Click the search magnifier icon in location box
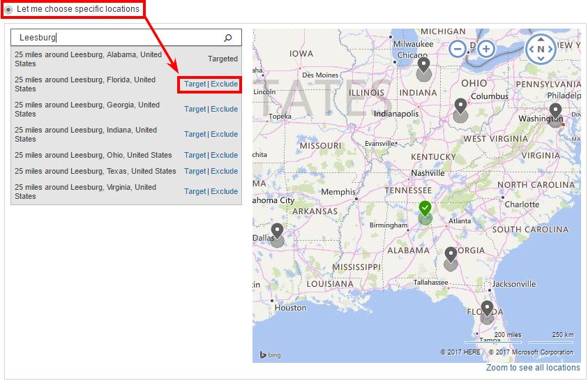Image resolution: width=588 pixels, height=381 pixels. 228,38
